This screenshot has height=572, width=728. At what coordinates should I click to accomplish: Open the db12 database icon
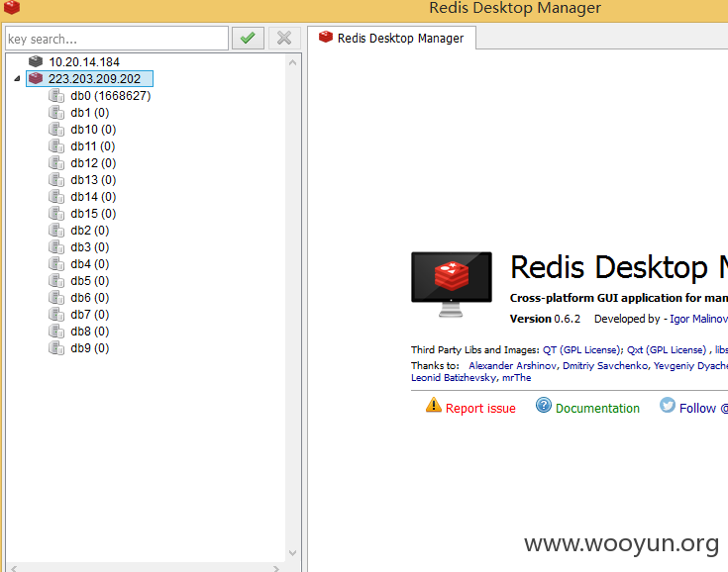point(56,163)
